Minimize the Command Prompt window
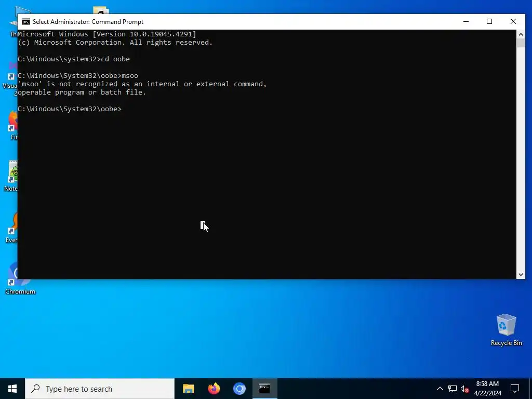 click(466, 21)
